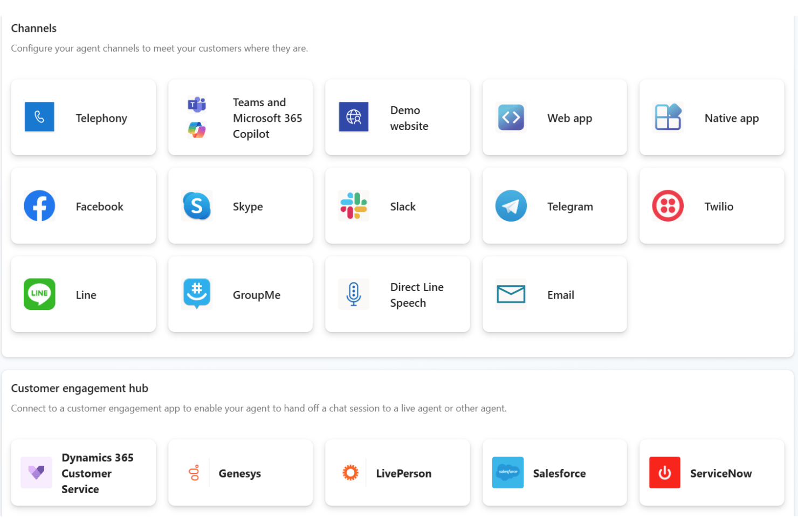798x532 pixels.
Task: Select the Salesforce hub name
Action: [x=559, y=473]
